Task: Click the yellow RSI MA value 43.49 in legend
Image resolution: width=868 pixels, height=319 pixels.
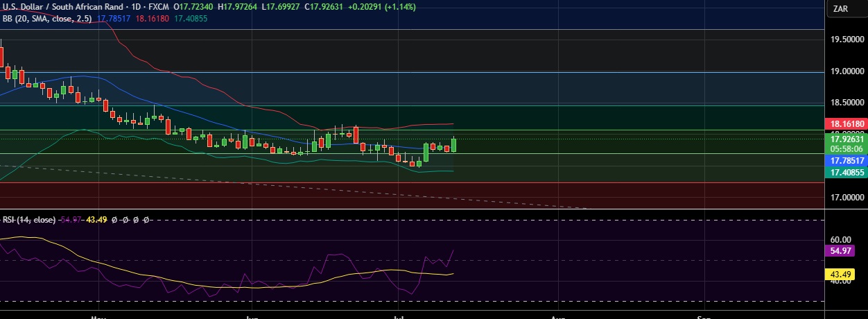Action: click(x=97, y=219)
